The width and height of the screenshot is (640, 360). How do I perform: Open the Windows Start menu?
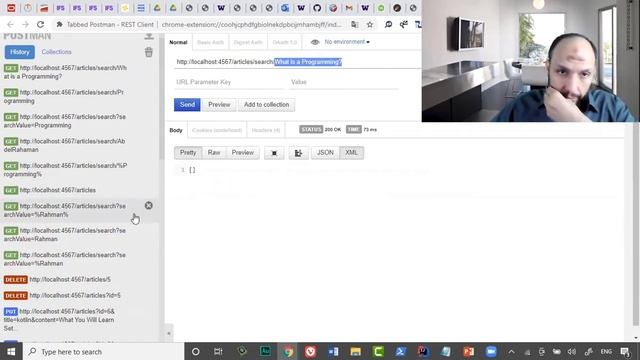[11, 351]
